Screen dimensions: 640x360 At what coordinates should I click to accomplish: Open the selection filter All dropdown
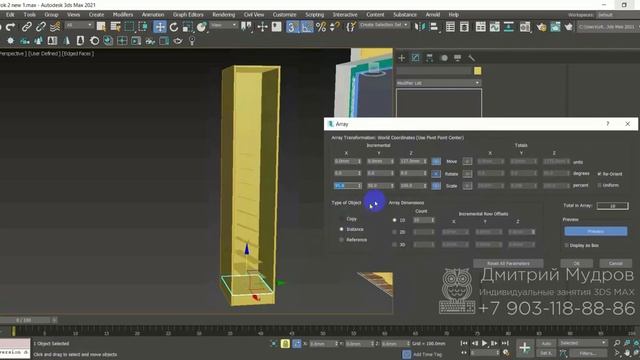tap(79, 25)
